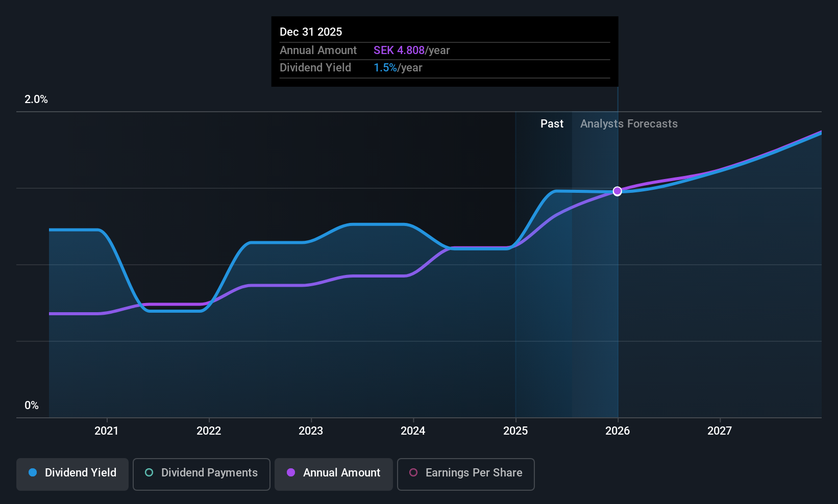Click the 2027 x-axis label
The image size is (838, 504).
(x=720, y=431)
